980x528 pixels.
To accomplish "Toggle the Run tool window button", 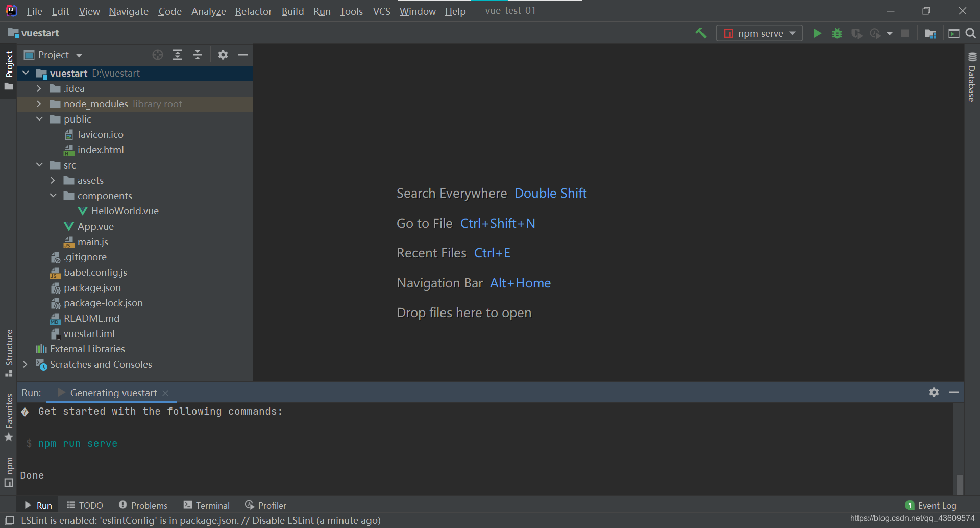I will click(38, 505).
